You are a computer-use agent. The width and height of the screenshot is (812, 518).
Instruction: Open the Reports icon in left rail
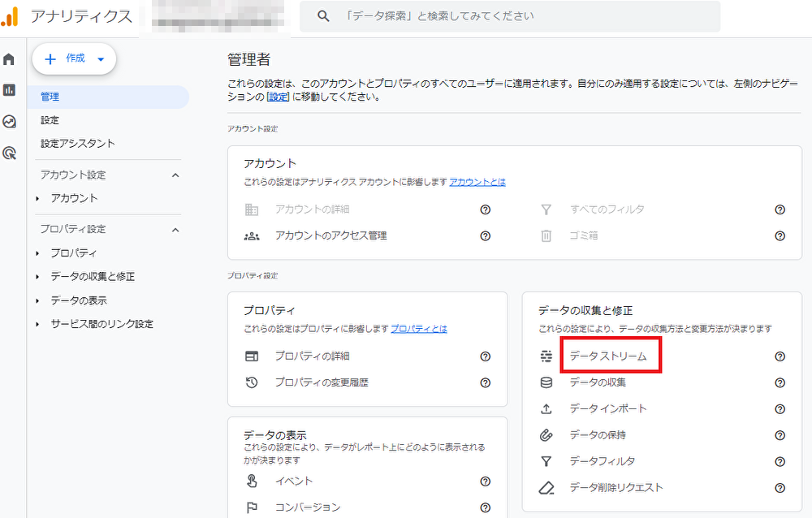pyautogui.click(x=10, y=90)
